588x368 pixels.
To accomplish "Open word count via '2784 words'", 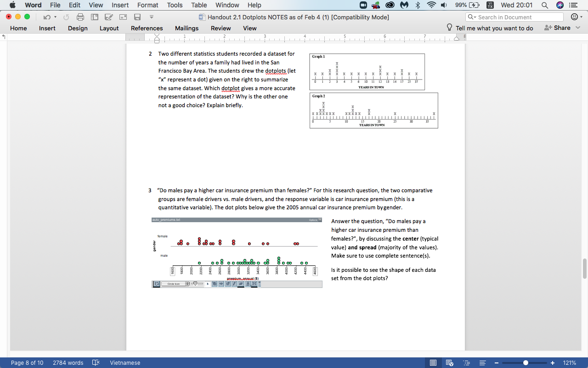I will point(68,362).
